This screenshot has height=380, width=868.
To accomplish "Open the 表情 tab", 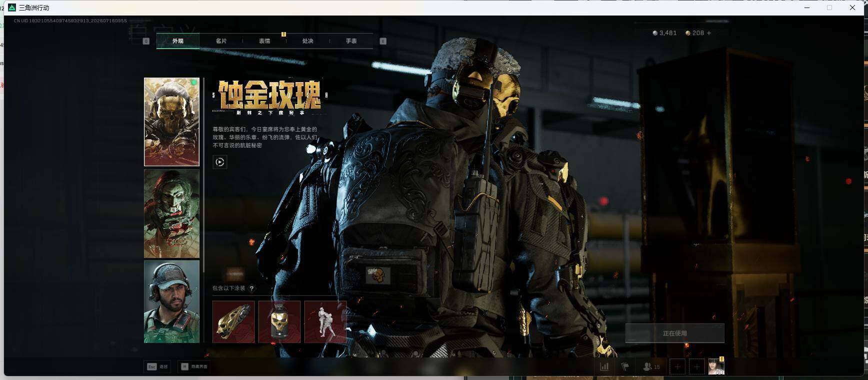I will (264, 41).
